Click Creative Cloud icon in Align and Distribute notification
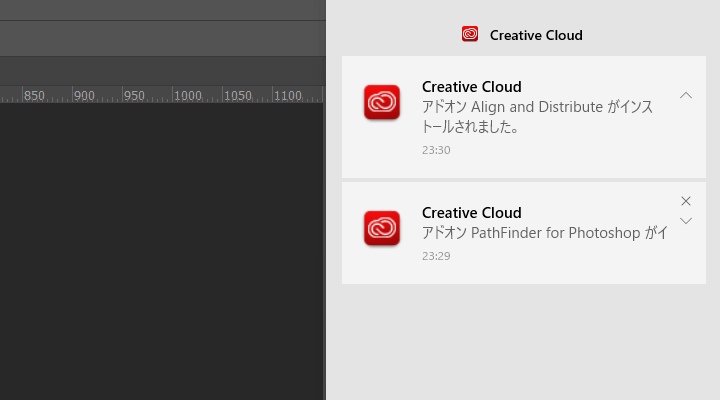 [x=382, y=102]
